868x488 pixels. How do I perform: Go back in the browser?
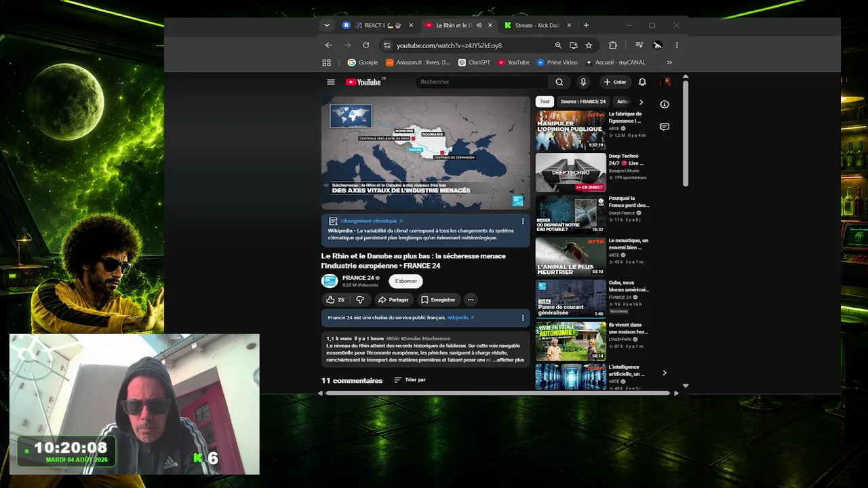coord(328,45)
